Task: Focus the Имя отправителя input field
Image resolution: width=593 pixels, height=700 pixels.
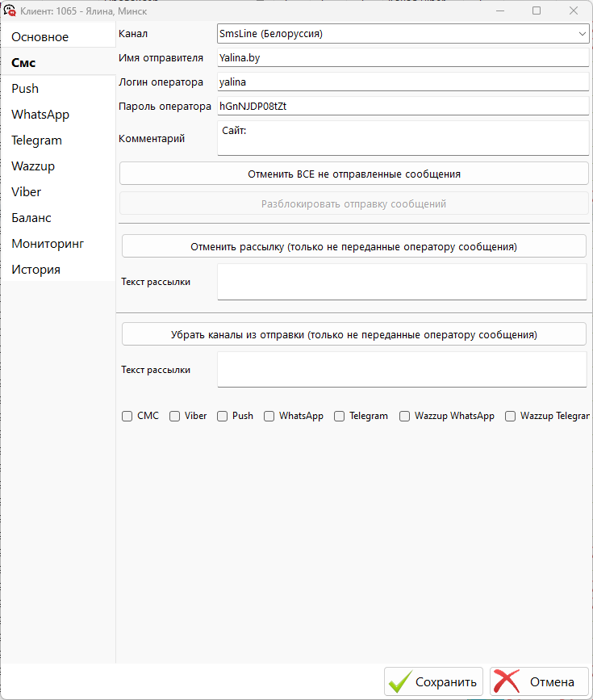Action: coord(403,57)
